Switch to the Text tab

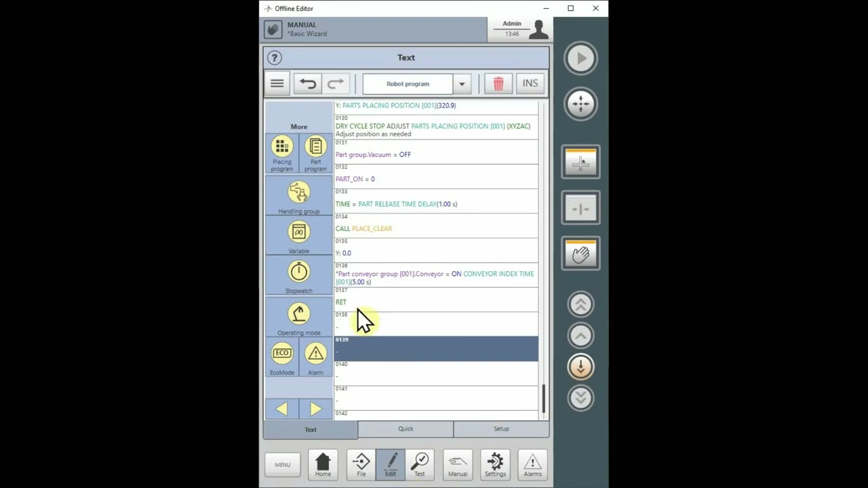click(311, 429)
